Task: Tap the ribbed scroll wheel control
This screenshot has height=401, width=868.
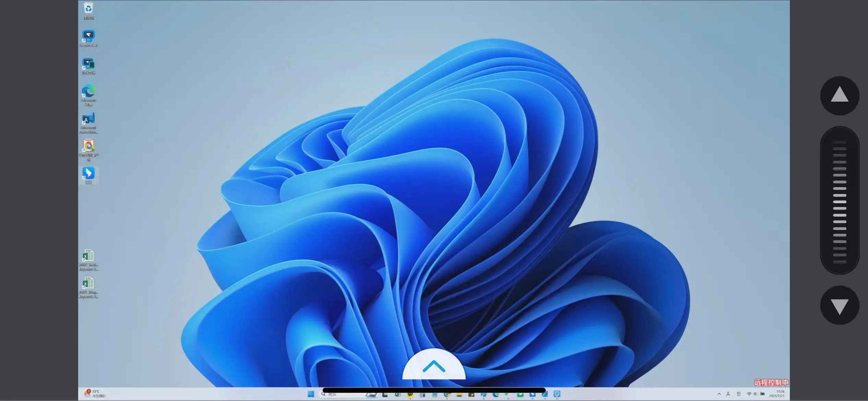Action: coord(840,200)
